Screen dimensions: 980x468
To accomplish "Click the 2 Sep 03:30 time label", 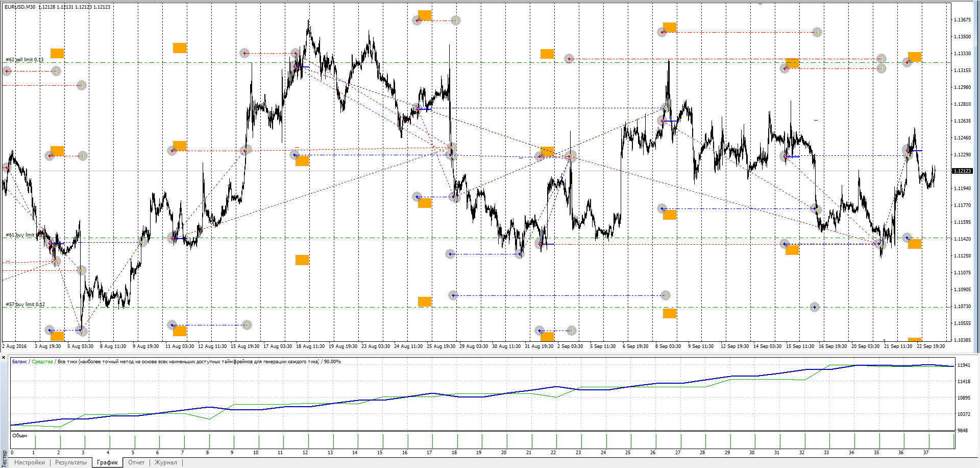I will (x=570, y=346).
